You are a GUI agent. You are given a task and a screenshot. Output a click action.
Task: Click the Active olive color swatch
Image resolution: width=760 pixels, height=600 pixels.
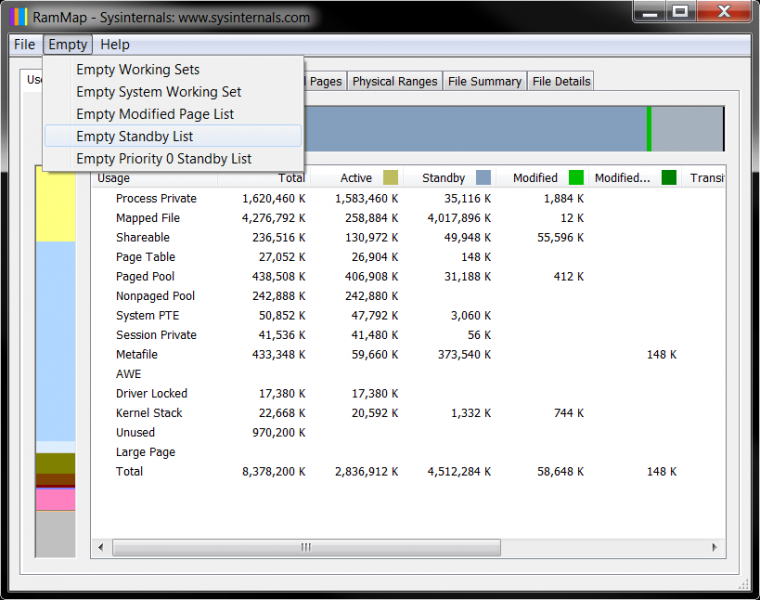[390, 177]
